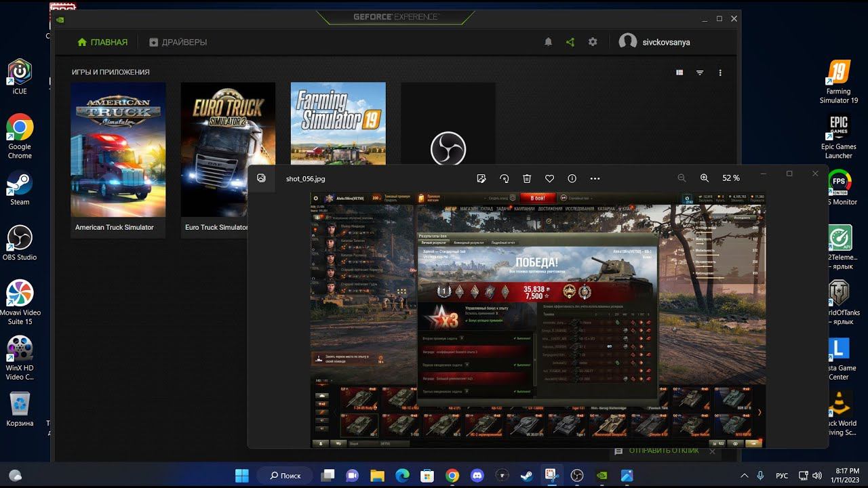Toggle the games grid view layout
This screenshot has width=868, height=488.
(x=679, y=73)
